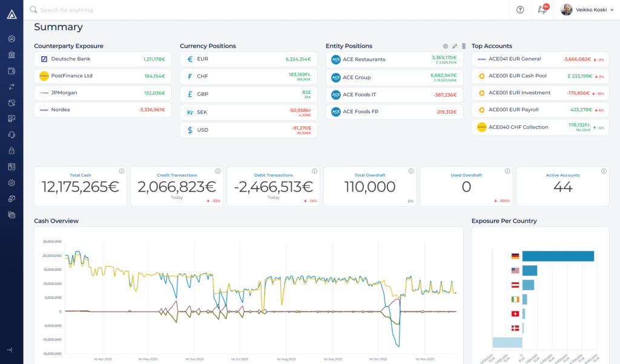Open the help question mark icon
Screen dimensions: 620x364
pyautogui.click(x=519, y=10)
